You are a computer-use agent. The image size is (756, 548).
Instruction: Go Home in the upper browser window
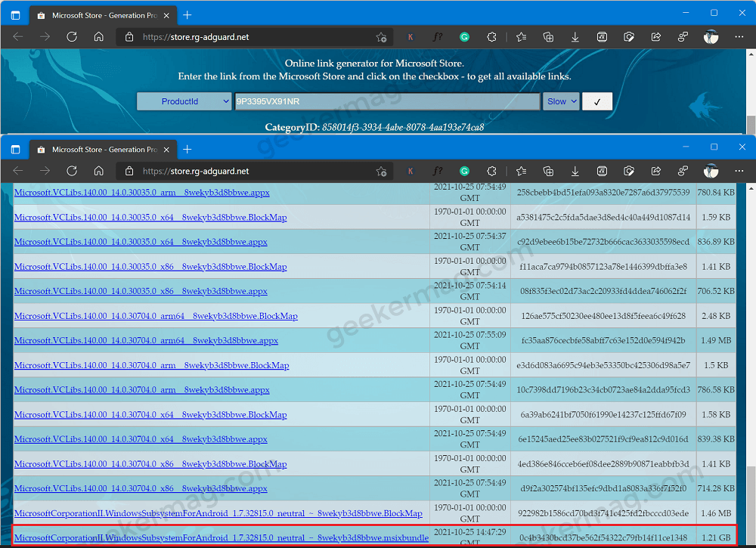click(99, 36)
